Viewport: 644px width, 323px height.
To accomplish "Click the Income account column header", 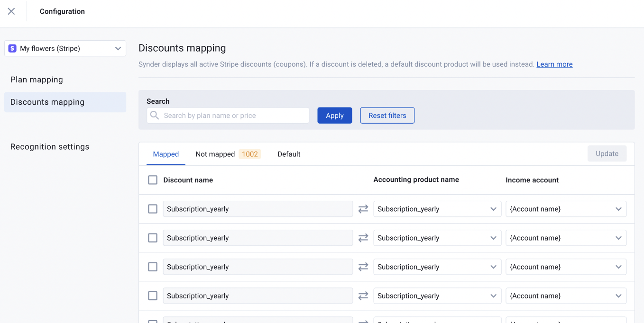I will click(532, 180).
